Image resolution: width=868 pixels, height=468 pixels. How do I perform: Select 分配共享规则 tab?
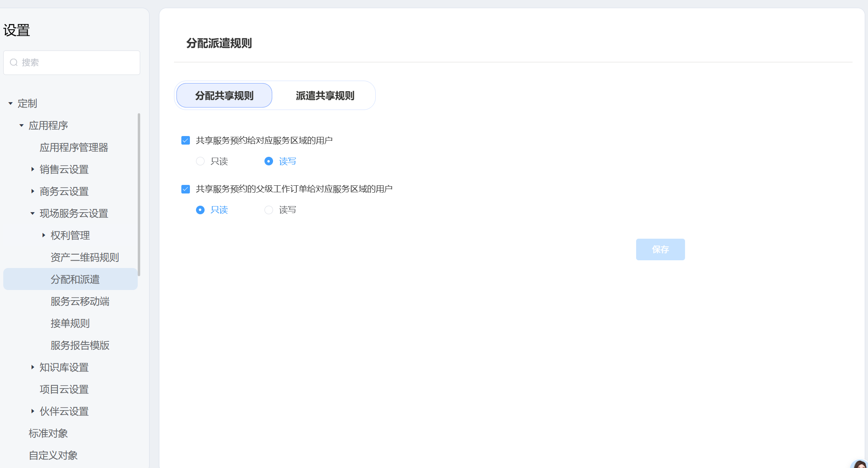[x=224, y=96]
